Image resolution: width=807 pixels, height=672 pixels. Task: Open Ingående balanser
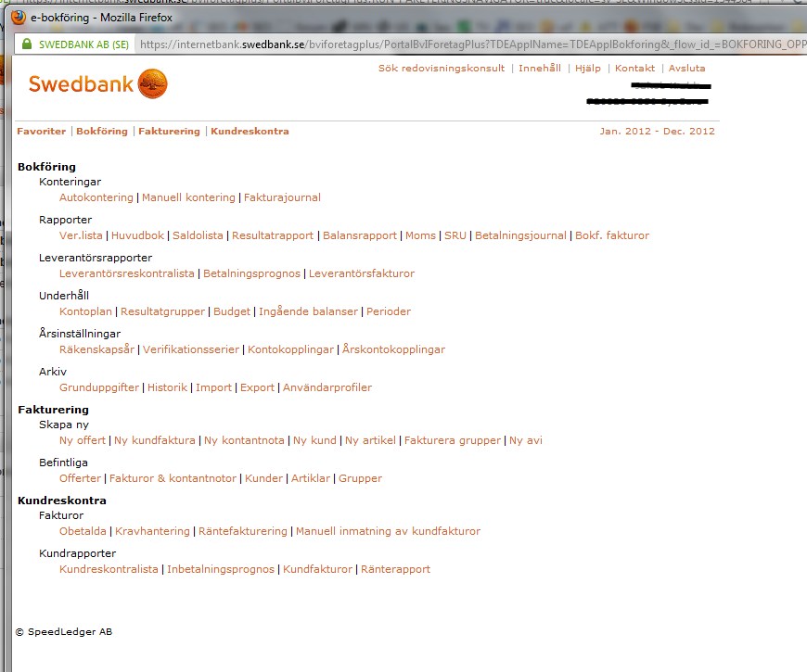[x=308, y=311]
